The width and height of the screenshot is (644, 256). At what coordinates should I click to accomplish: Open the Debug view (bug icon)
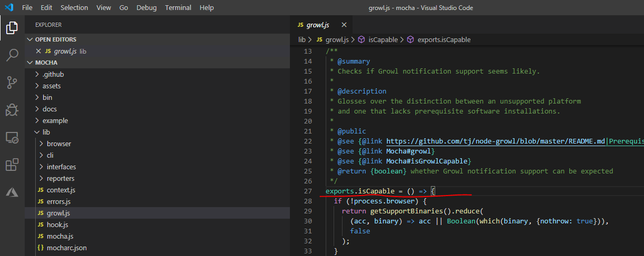click(x=12, y=110)
